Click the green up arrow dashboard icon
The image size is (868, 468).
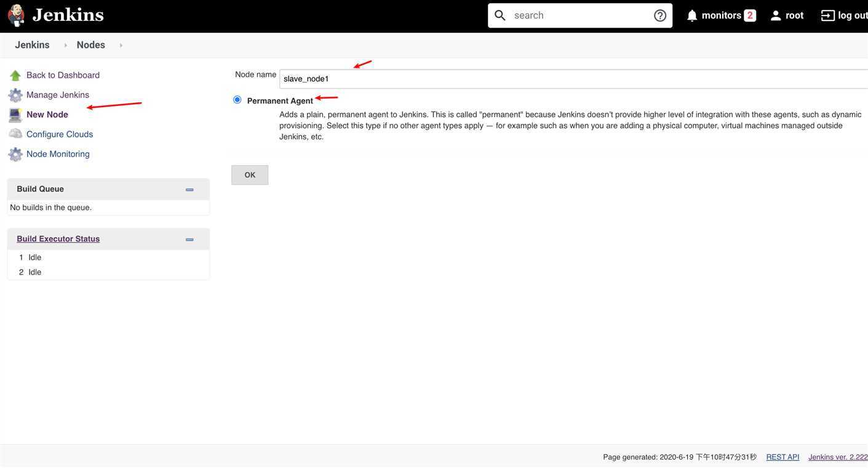(15, 75)
